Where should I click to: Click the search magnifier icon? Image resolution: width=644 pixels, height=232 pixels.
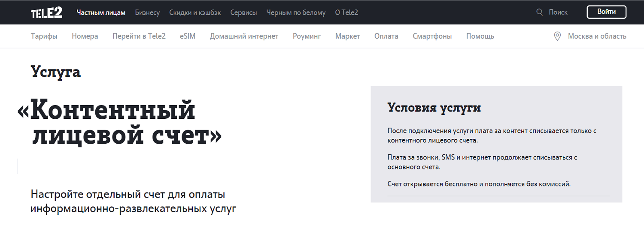coord(540,12)
